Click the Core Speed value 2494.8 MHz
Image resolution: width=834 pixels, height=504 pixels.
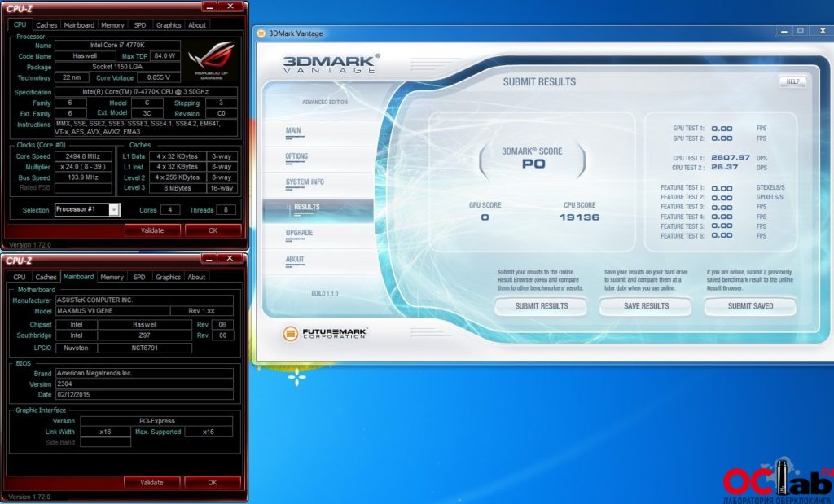[84, 156]
